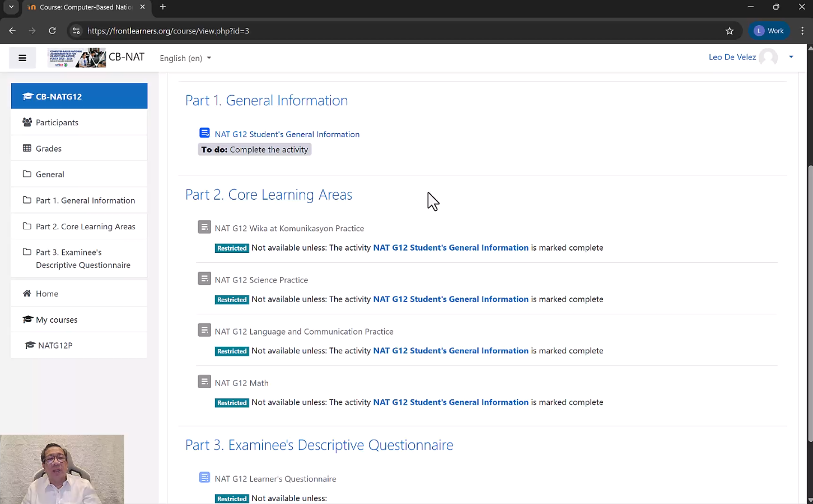813x504 pixels.
Task: Bookmark this page with the star
Action: click(730, 31)
